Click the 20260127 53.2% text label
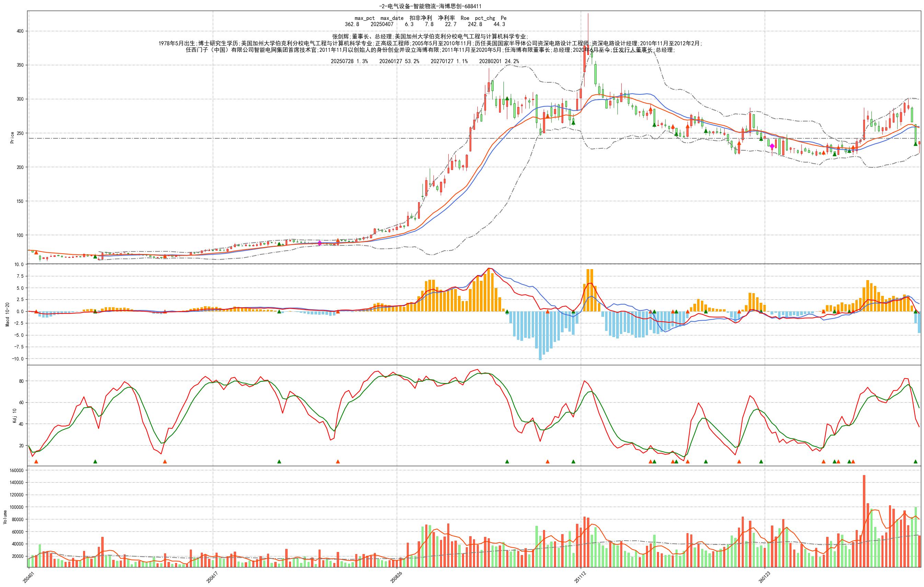The image size is (924, 587). [x=399, y=61]
